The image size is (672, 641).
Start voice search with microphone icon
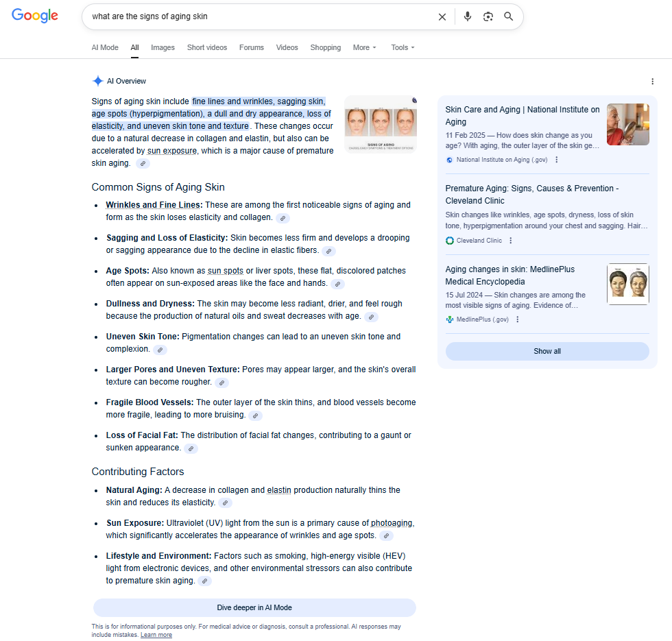point(468,16)
